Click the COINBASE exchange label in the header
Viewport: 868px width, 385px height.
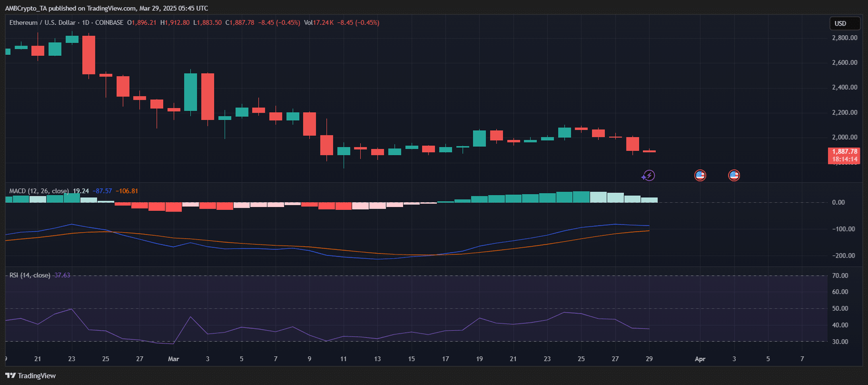coord(109,23)
